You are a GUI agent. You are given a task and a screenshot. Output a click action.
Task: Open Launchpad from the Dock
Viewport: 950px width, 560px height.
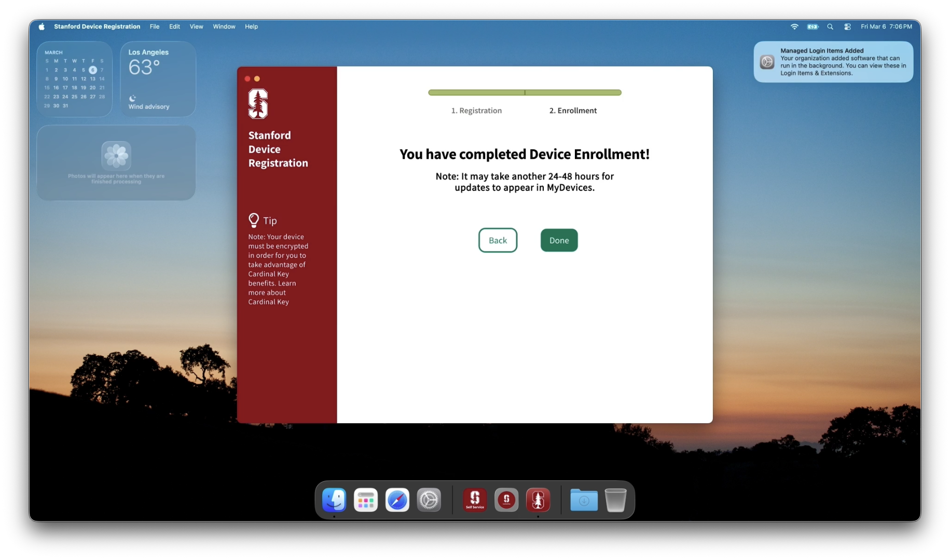[x=366, y=499]
